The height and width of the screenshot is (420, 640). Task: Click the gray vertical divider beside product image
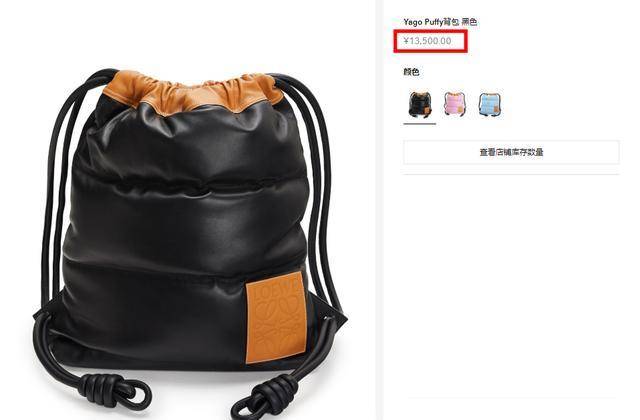379,210
